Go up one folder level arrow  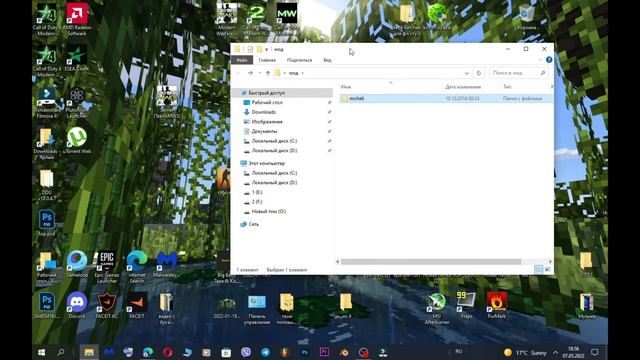click(x=268, y=73)
